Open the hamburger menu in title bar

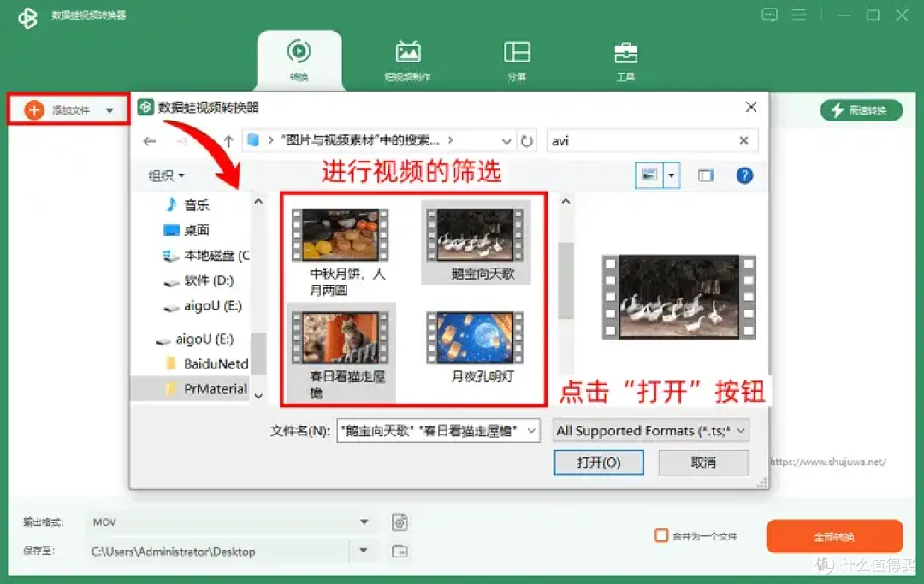coord(799,15)
